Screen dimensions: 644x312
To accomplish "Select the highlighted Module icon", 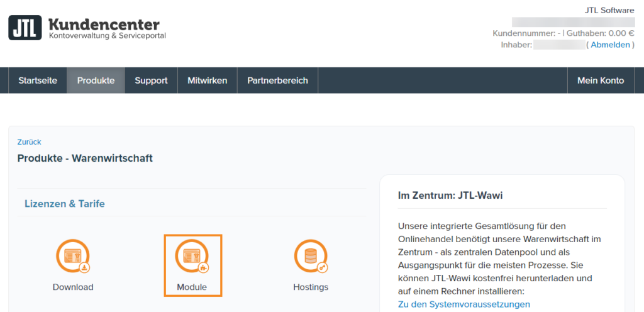I will (x=192, y=256).
